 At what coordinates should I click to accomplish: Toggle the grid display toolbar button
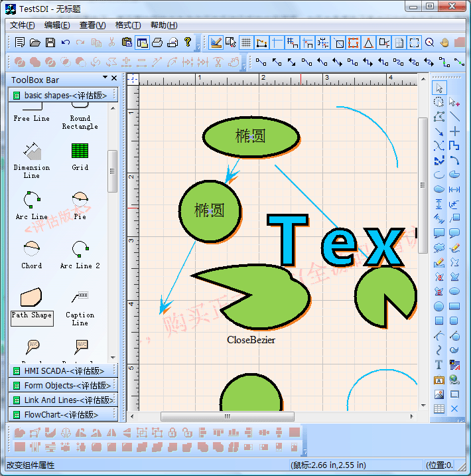(x=245, y=42)
